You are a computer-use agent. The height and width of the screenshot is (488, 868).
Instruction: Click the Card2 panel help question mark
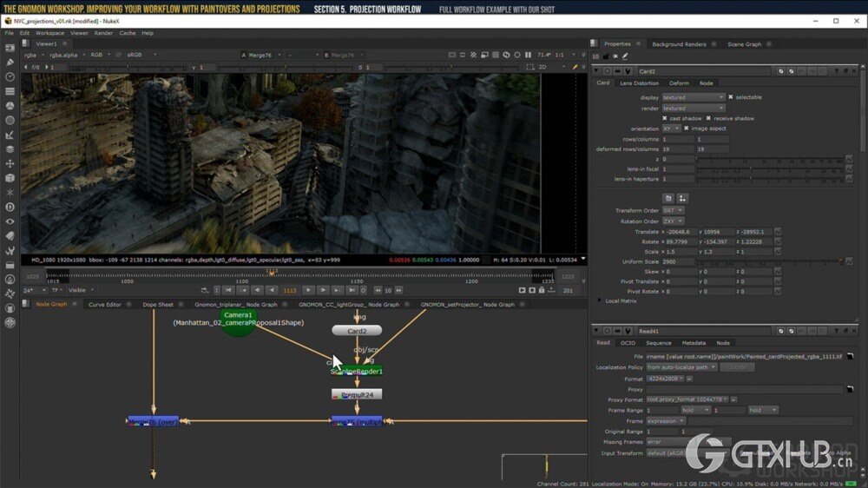[x=836, y=71]
